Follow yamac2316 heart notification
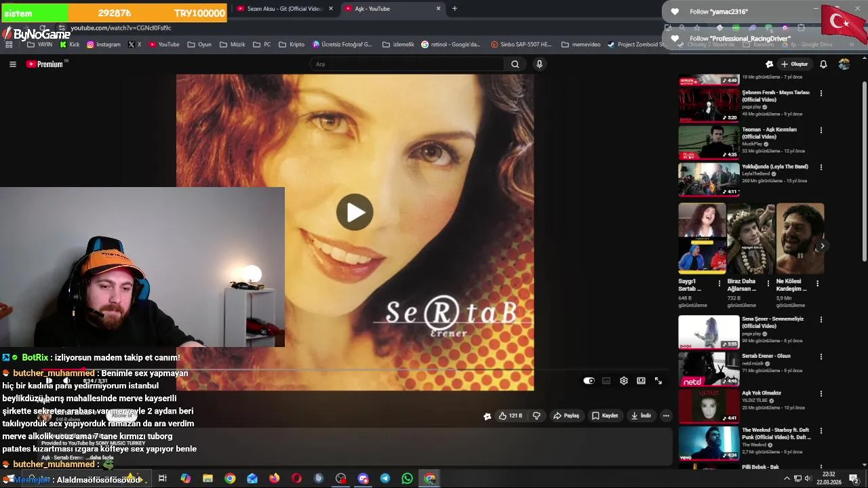 pos(675,12)
